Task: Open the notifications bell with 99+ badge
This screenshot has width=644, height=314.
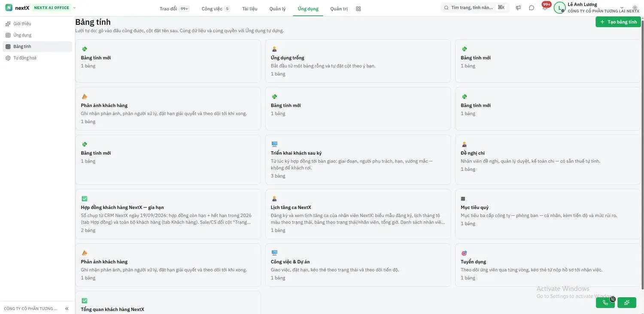Action: pos(545,7)
